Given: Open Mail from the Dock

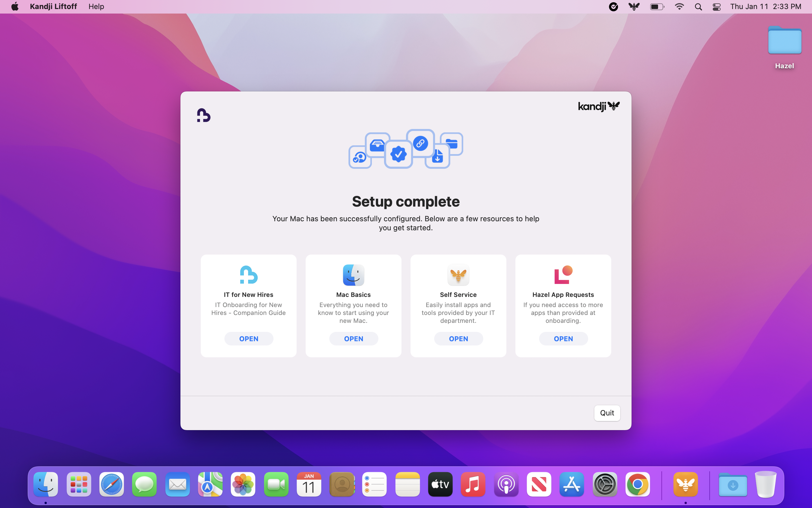Looking at the screenshot, I should click(178, 485).
